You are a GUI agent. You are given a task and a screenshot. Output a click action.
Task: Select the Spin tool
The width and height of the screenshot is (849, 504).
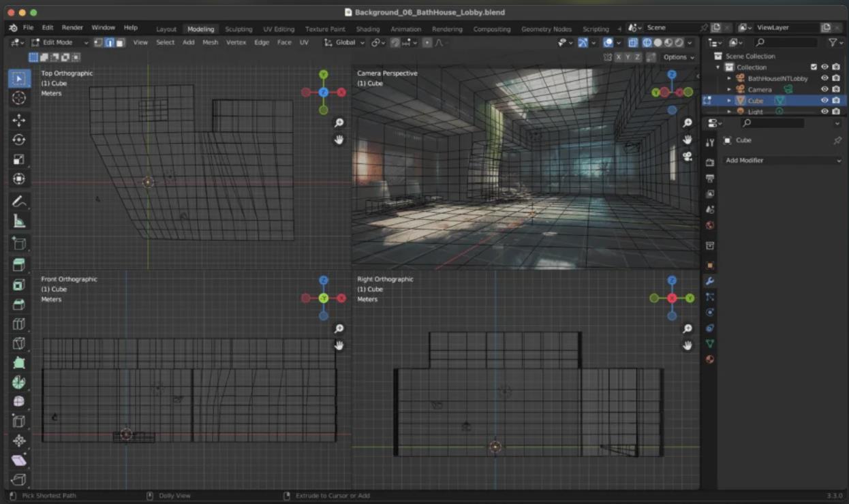[19, 383]
